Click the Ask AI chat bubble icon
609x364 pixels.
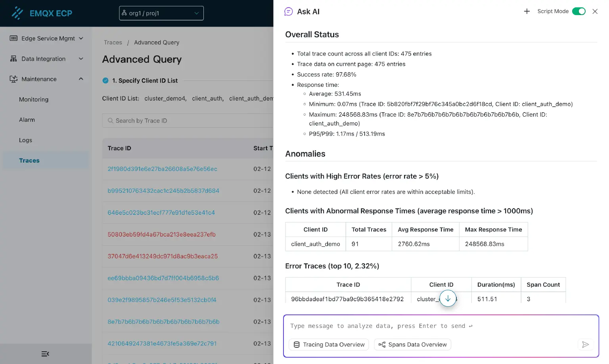tap(289, 11)
